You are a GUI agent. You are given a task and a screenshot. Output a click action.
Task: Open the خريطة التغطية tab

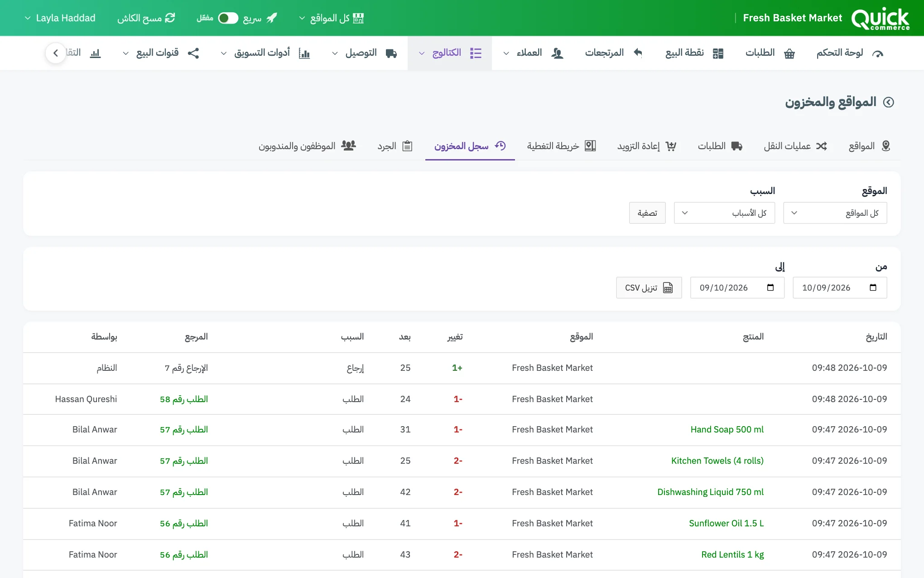pos(561,146)
